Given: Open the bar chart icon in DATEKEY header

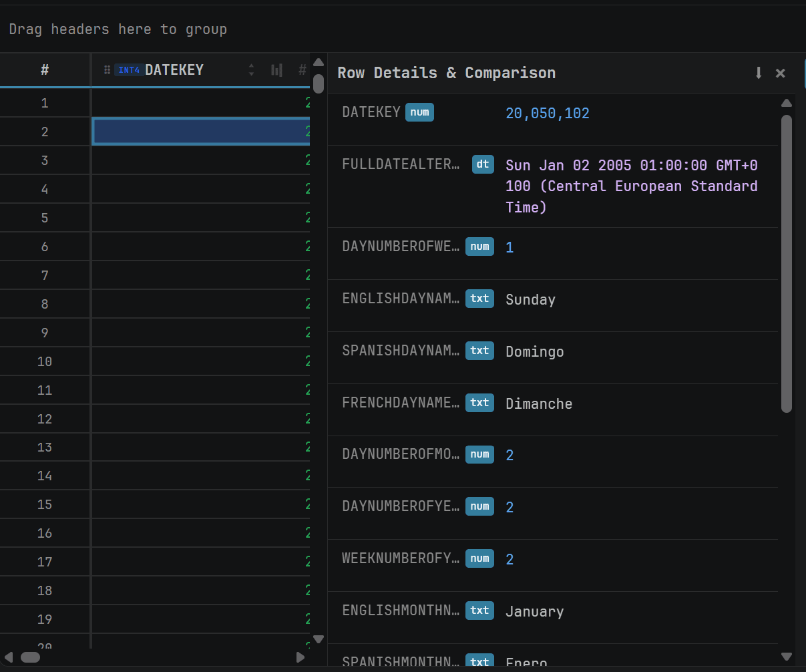Looking at the screenshot, I should (276, 69).
